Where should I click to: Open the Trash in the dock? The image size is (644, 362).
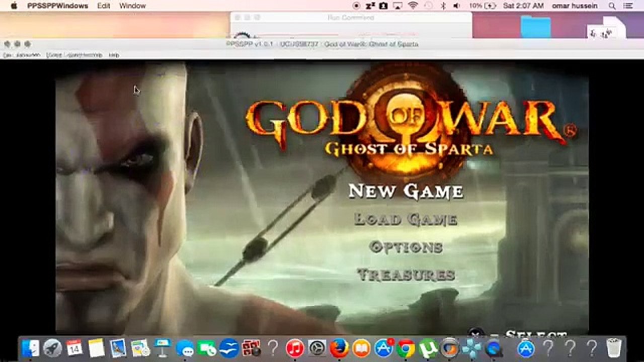pyautogui.click(x=614, y=348)
